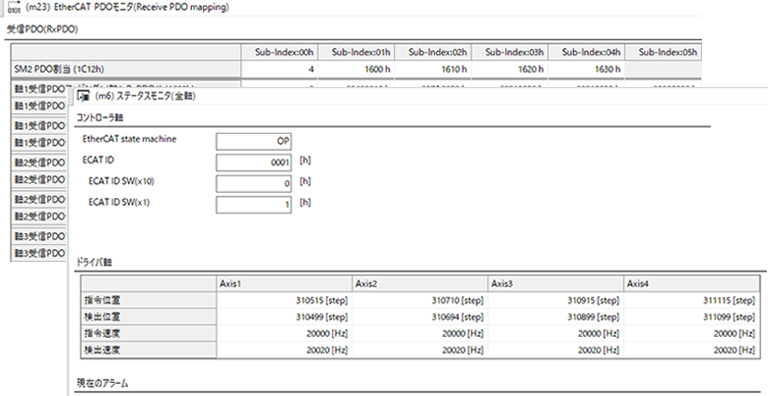Click the Sub-Index:05h column header
Screen dimensions: 768x396
tap(663, 52)
